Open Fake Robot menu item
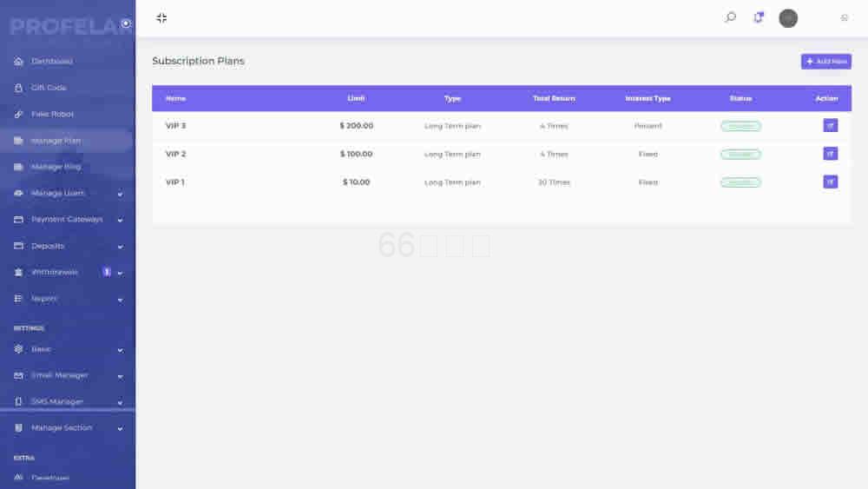 52,115
